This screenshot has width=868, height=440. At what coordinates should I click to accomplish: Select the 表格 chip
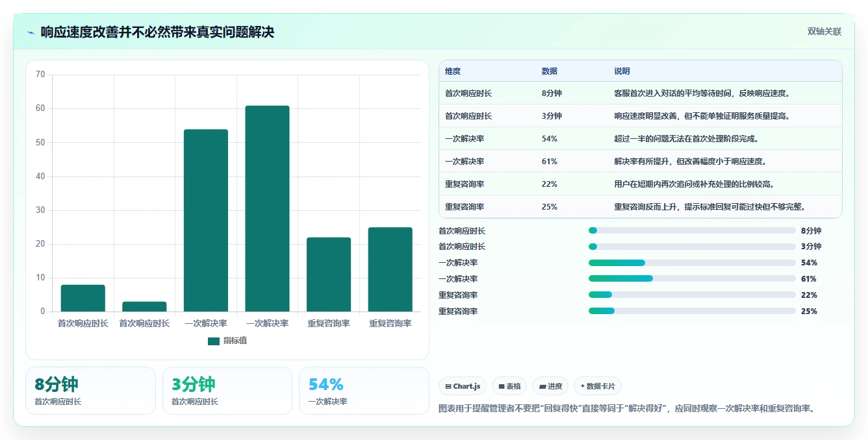(509, 386)
